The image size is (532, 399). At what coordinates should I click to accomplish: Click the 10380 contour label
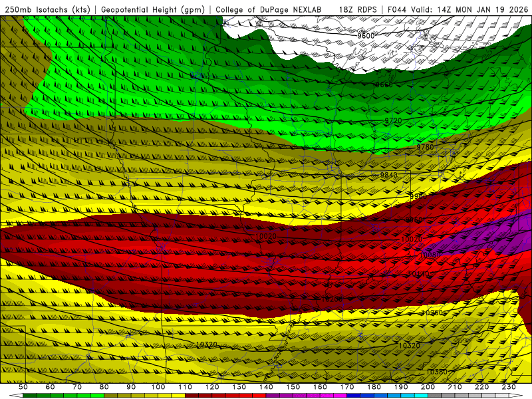pyautogui.click(x=437, y=372)
